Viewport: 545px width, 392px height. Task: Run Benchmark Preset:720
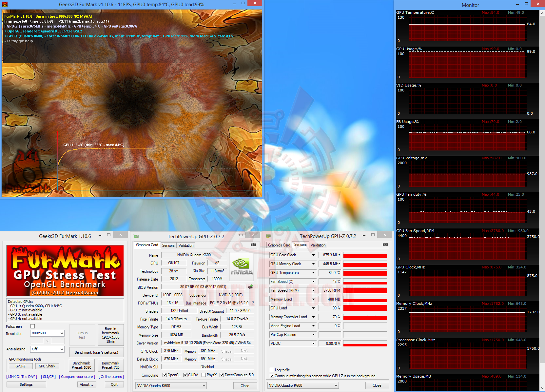(x=111, y=365)
